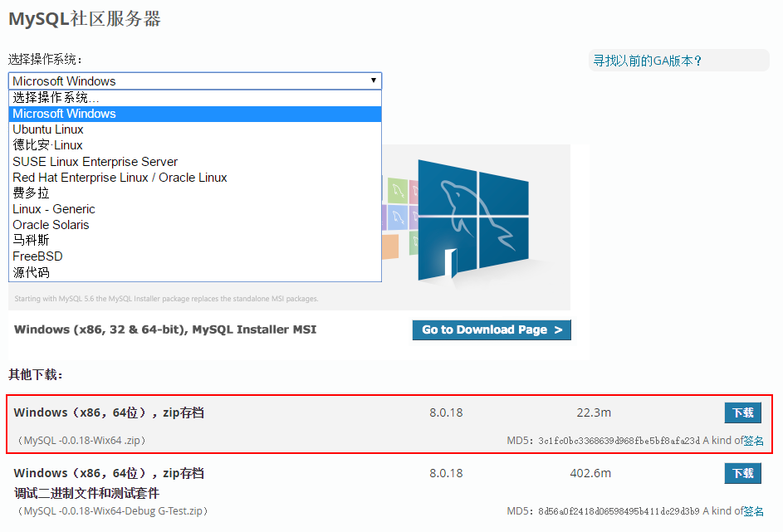Open the operating system dropdown arrow
The height and width of the screenshot is (532, 783).
(x=373, y=81)
